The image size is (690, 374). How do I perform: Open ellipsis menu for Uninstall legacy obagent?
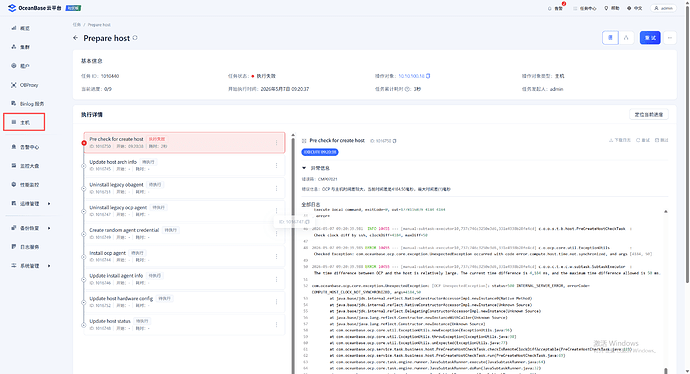[276, 188]
